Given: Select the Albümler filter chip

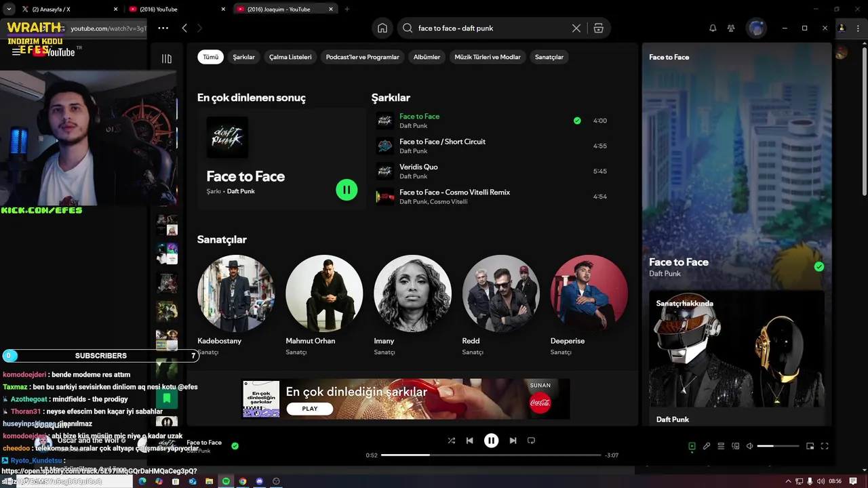Looking at the screenshot, I should tap(427, 57).
